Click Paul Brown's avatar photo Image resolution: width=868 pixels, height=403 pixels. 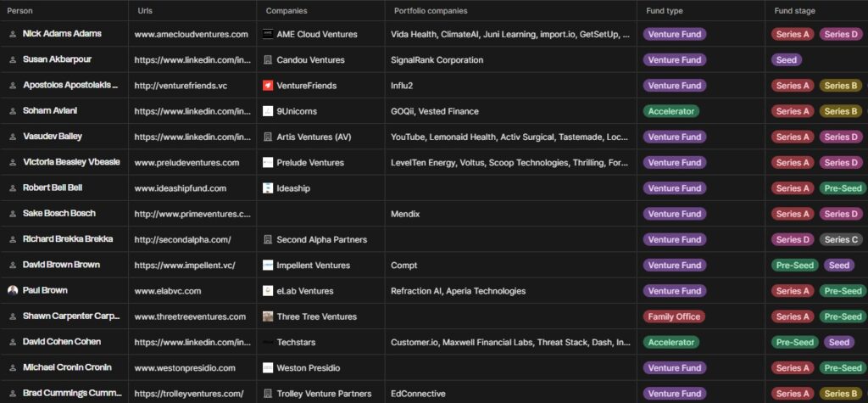[13, 290]
